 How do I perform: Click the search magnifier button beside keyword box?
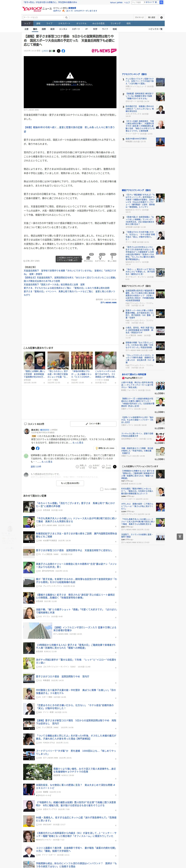(x=66, y=17)
